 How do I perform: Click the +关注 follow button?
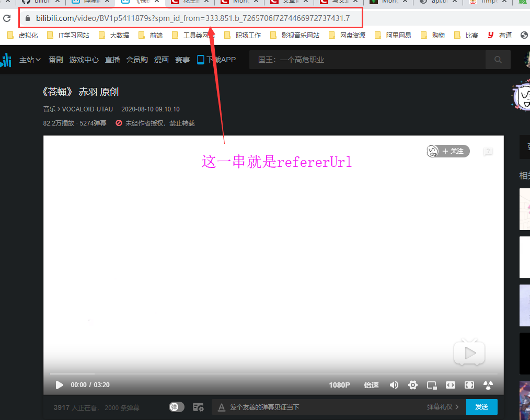click(x=453, y=151)
